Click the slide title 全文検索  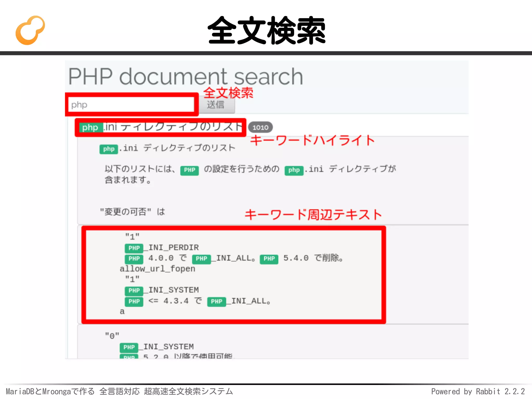pyautogui.click(x=267, y=30)
